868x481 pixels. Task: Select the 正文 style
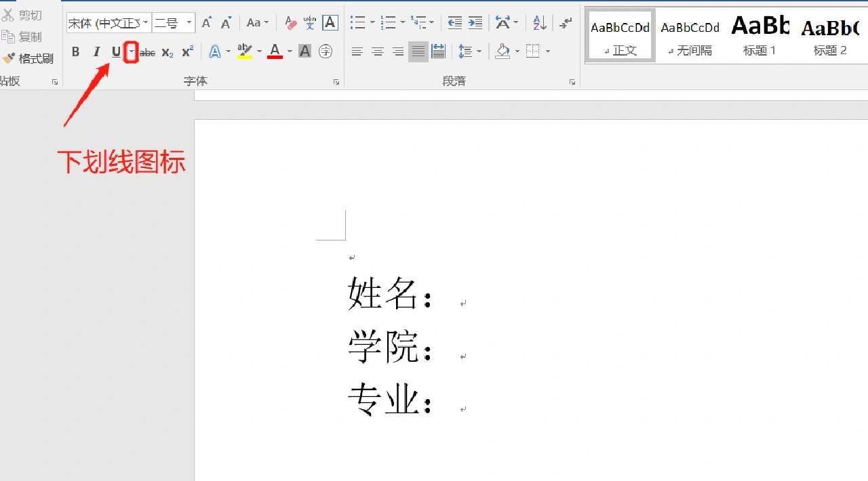click(620, 36)
